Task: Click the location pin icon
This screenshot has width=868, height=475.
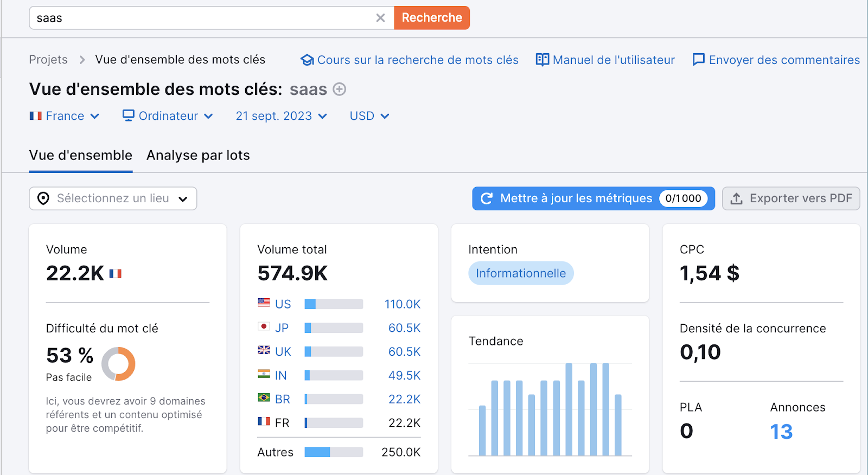Action: click(x=43, y=198)
